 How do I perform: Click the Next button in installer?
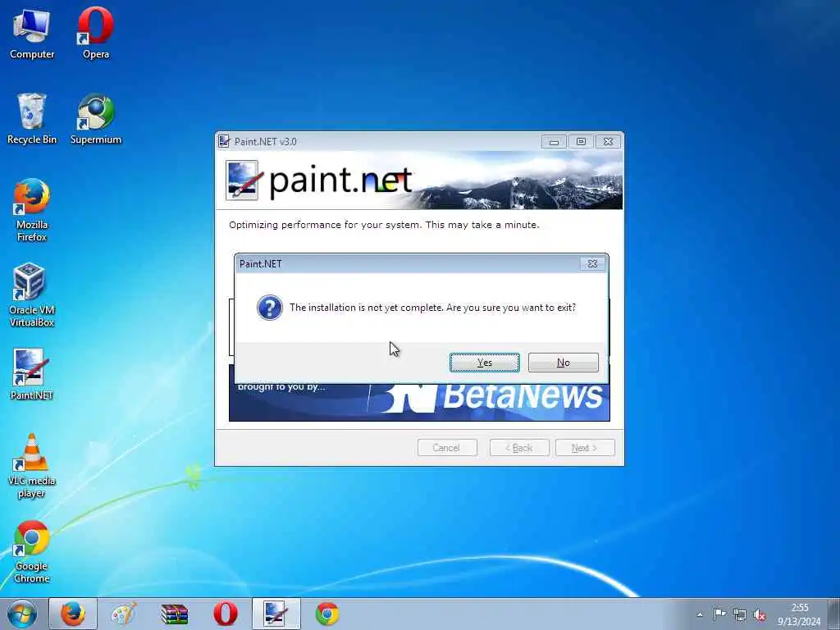click(585, 448)
